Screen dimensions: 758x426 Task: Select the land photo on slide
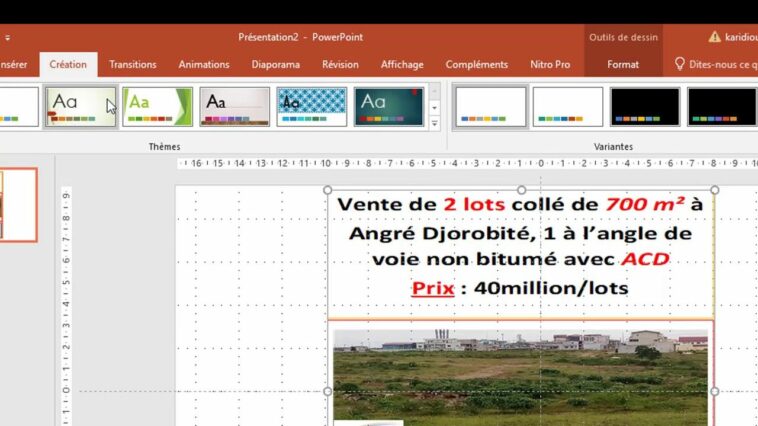[x=520, y=377]
